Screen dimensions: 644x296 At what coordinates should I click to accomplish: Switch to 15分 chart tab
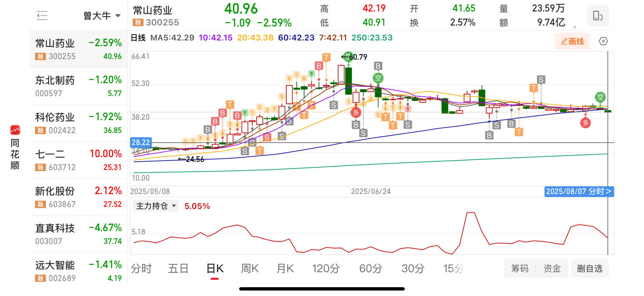(454, 269)
